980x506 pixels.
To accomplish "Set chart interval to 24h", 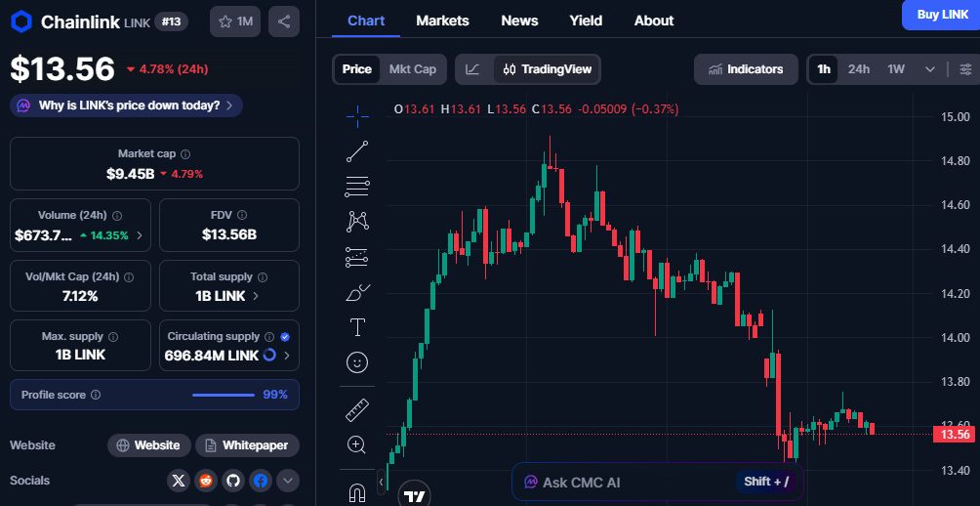I will [859, 69].
